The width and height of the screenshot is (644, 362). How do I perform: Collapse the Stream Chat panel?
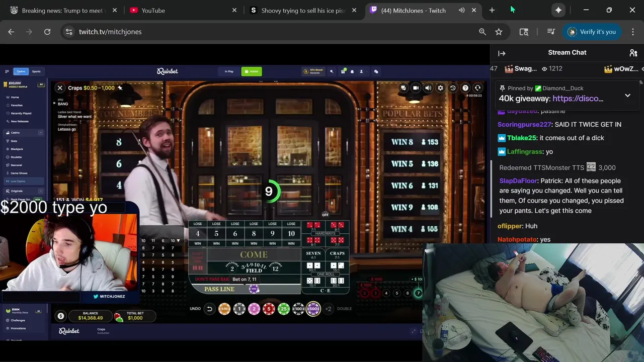point(502,53)
